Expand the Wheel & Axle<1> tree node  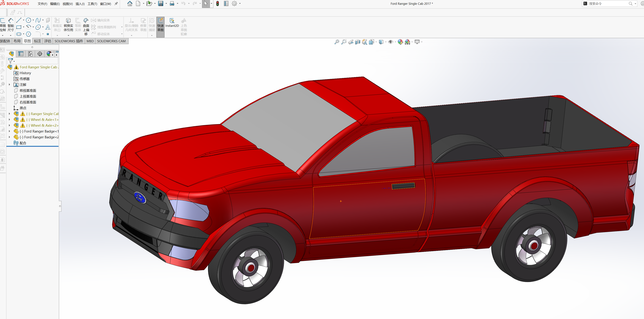(x=9, y=120)
